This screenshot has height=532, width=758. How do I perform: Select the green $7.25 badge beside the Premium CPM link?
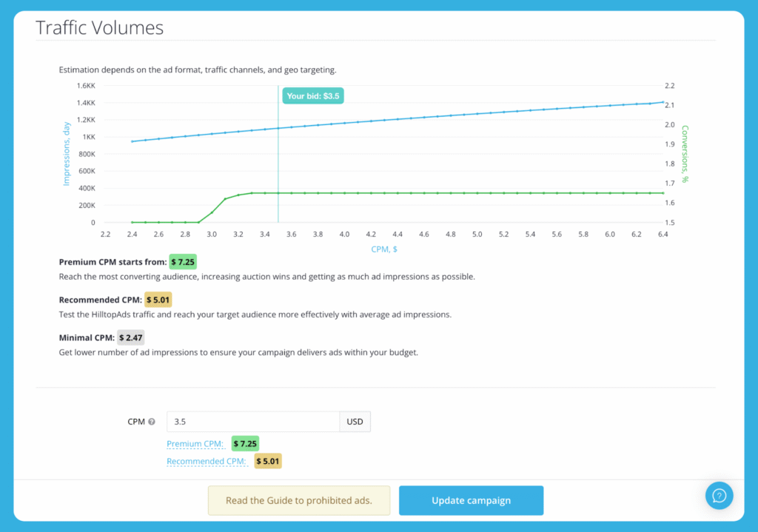click(245, 444)
